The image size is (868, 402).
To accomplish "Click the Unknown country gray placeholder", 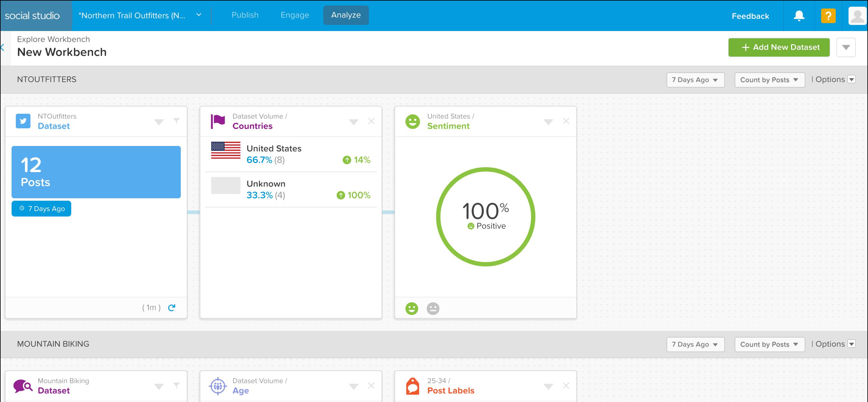I will coord(226,185).
